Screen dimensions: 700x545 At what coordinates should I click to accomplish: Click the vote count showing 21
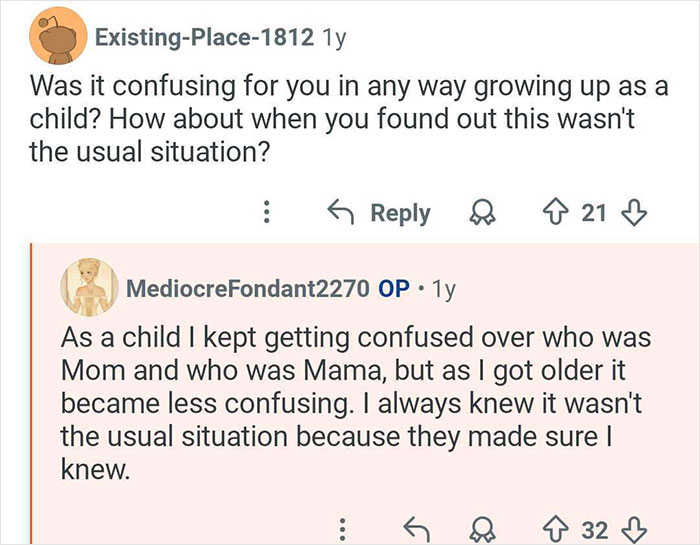594,213
